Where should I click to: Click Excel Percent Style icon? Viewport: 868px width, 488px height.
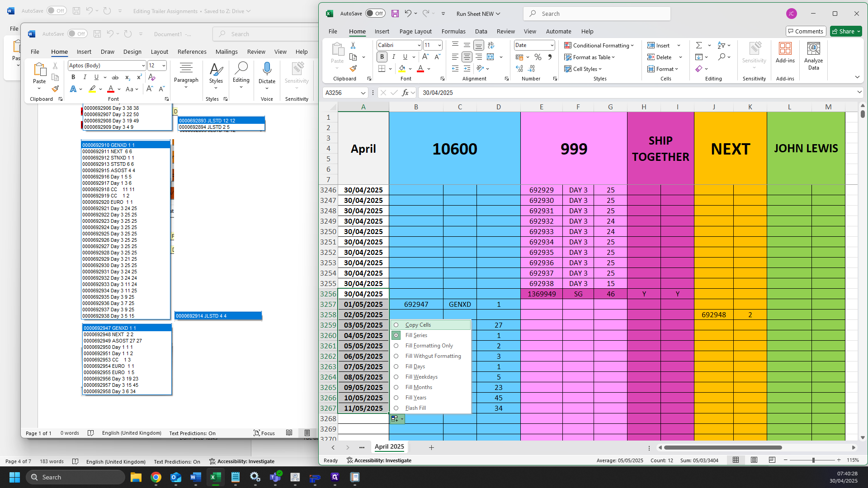click(538, 57)
